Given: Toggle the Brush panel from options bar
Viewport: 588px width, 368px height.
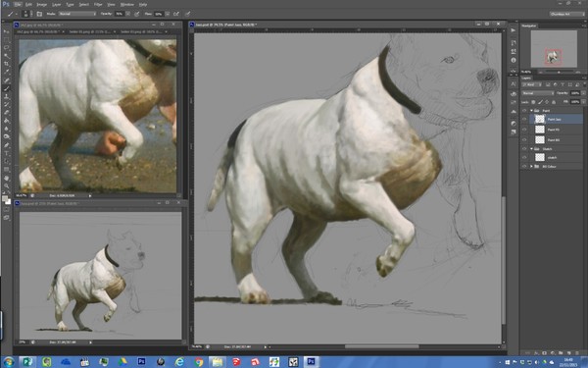Looking at the screenshot, I should (39, 14).
